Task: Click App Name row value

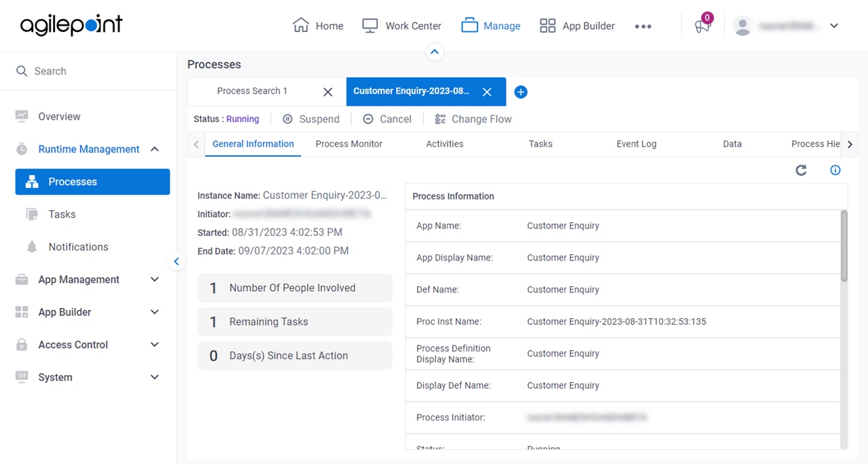Action: click(x=563, y=226)
